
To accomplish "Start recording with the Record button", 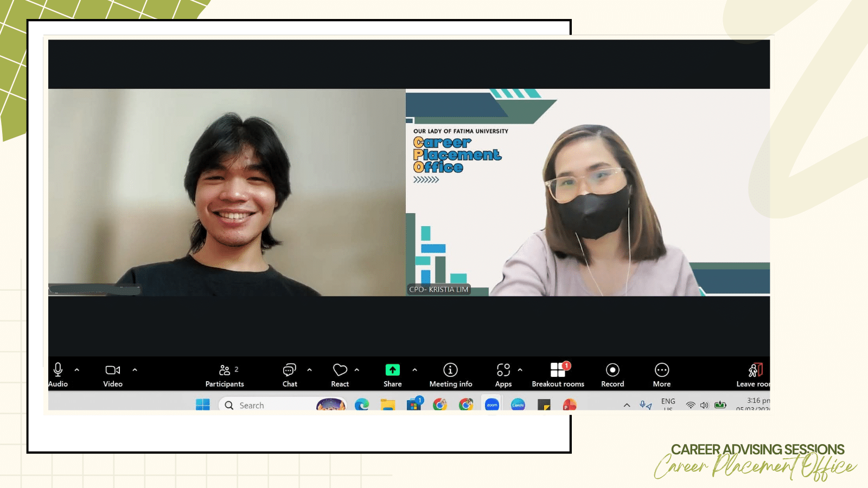I will (x=612, y=375).
